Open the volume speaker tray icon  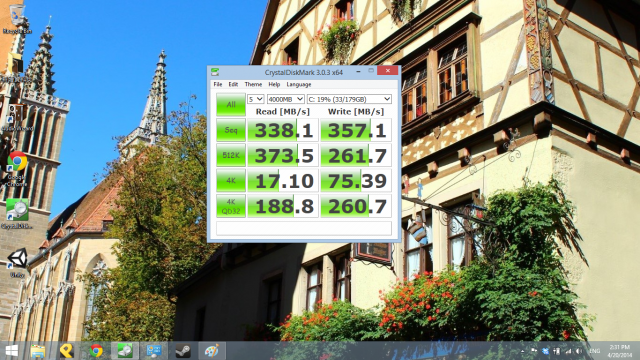pyautogui.click(x=579, y=351)
